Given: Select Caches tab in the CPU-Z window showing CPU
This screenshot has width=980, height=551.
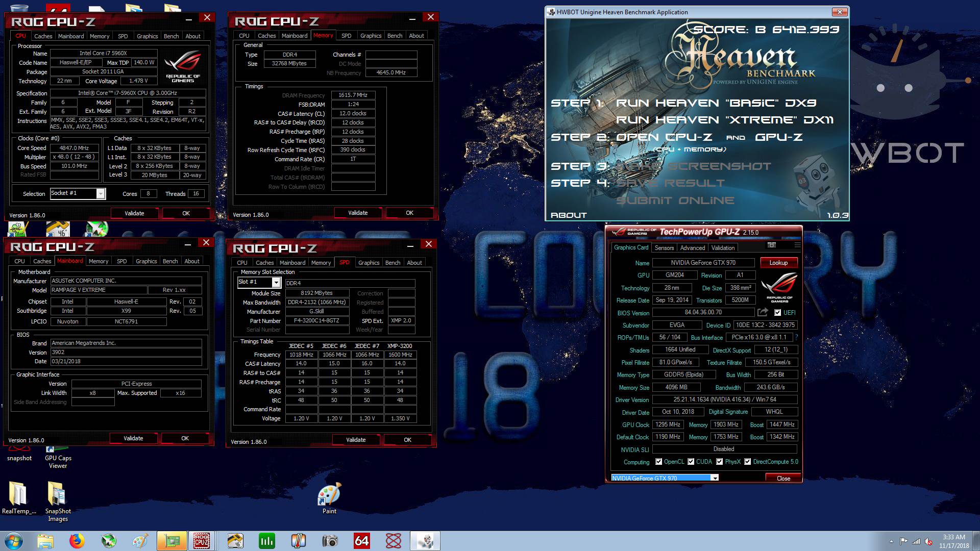Looking at the screenshot, I should click(43, 36).
